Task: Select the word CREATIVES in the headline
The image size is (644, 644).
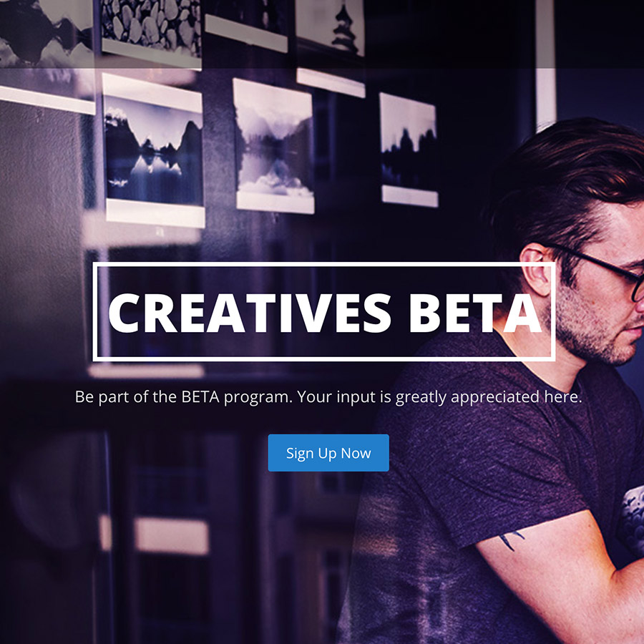Action: click(249, 313)
